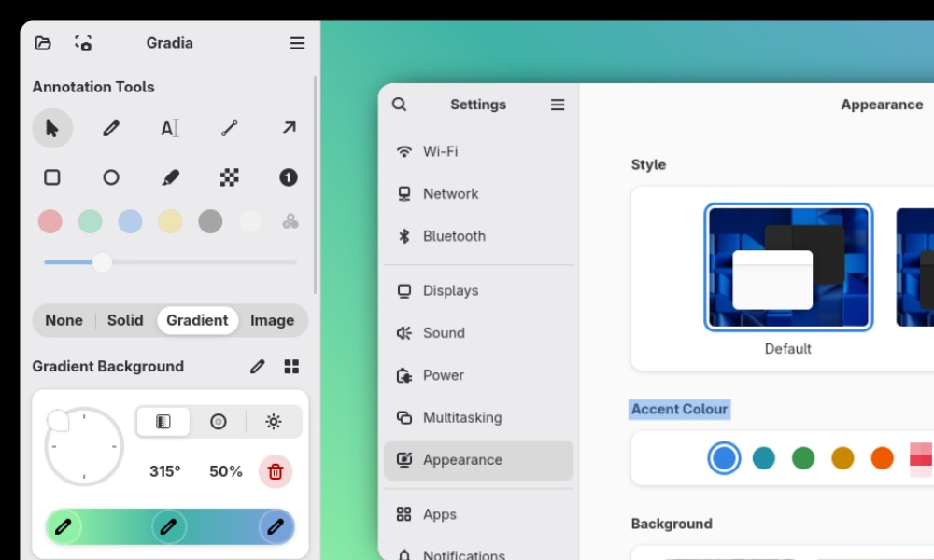The image size is (934, 560).
Task: Edit the middle gradient color stop
Action: click(x=169, y=526)
